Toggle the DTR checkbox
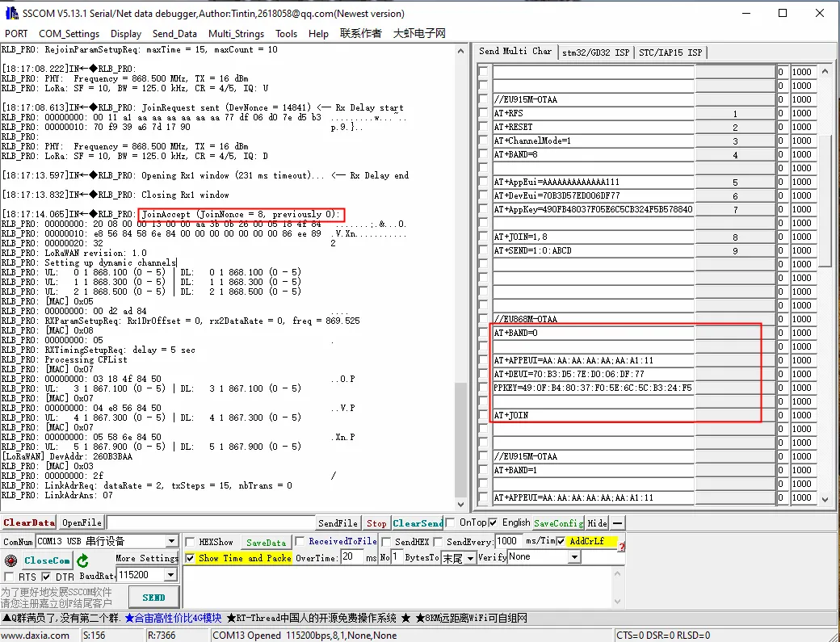The height and width of the screenshot is (642, 840). 47,577
